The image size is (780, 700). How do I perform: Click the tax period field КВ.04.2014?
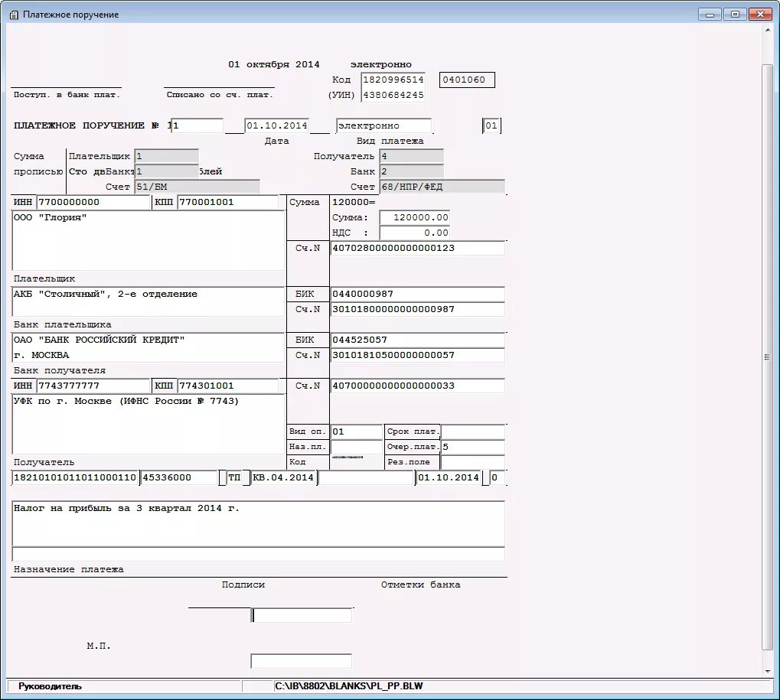point(283,478)
